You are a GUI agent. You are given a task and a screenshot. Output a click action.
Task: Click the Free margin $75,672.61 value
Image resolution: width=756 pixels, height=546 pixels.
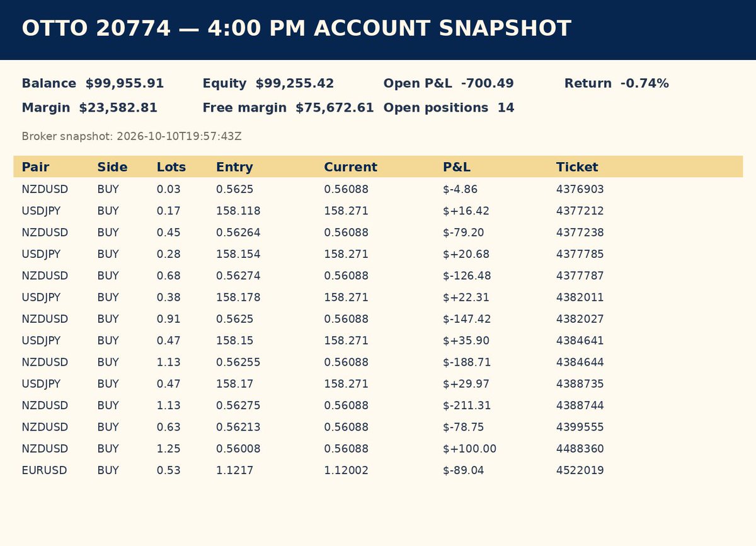(x=288, y=108)
